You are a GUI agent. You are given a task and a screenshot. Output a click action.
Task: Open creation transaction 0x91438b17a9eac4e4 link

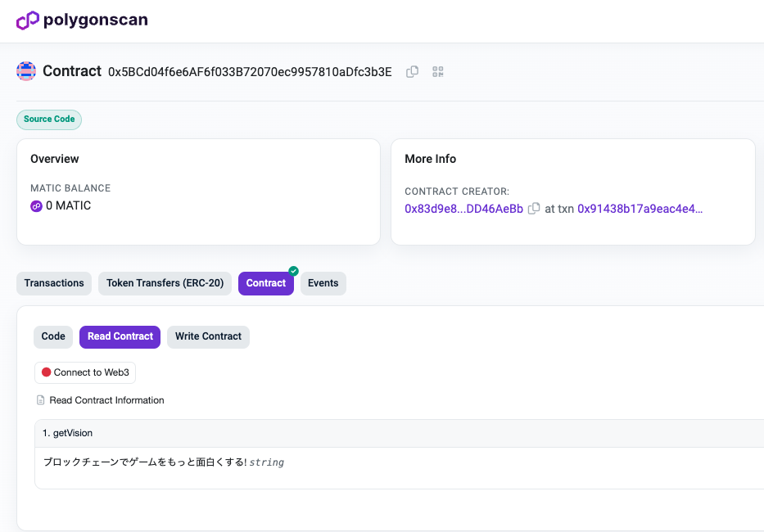(640, 209)
